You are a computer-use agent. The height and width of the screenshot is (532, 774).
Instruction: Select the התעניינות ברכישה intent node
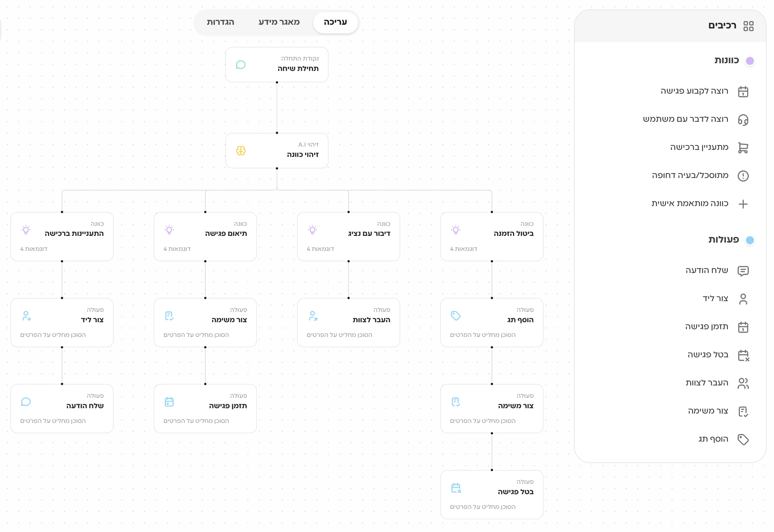pos(62,236)
